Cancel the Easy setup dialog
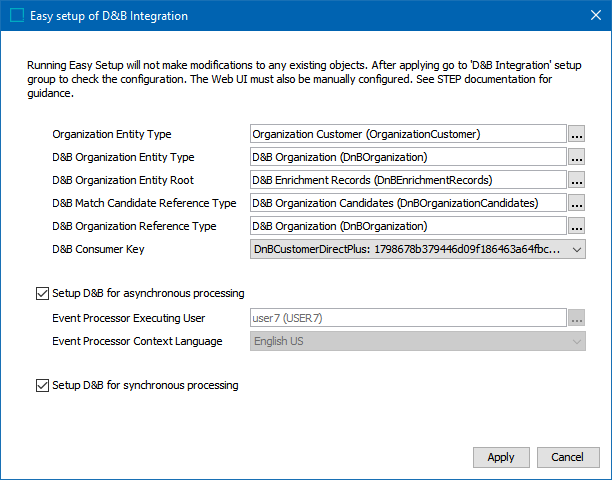Viewport: 612px width, 480px height. 561,457
